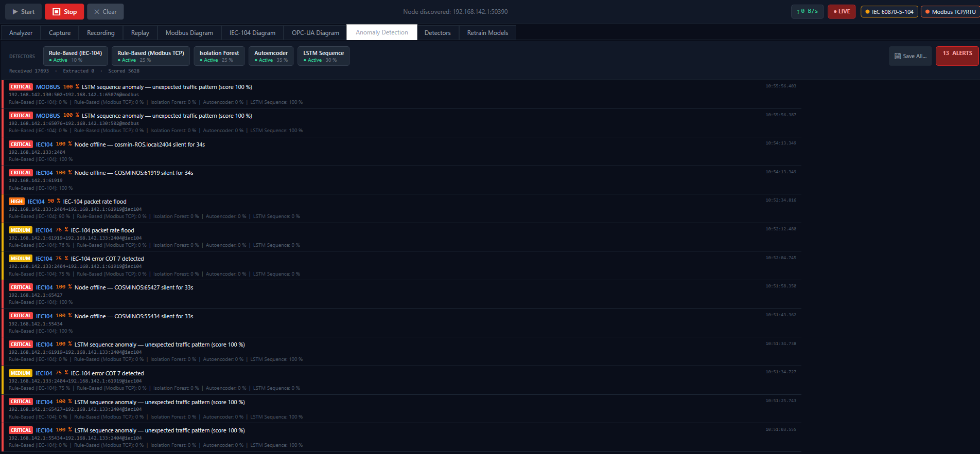Image resolution: width=980 pixels, height=454 pixels.
Task: Toggle the LSTM Sequence detector
Action: coord(323,56)
